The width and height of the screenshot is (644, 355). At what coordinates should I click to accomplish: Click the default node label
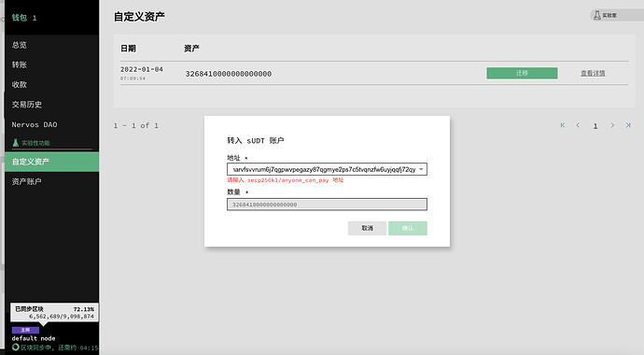(34, 338)
